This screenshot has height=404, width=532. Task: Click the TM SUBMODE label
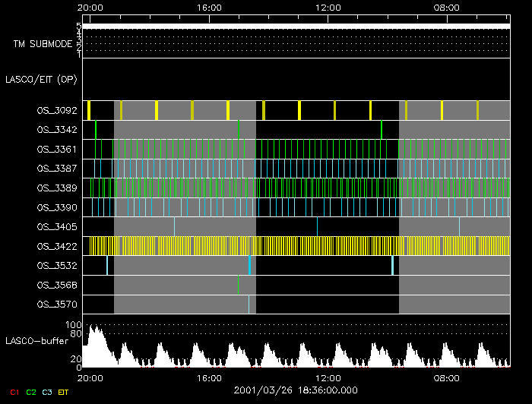coord(43,44)
